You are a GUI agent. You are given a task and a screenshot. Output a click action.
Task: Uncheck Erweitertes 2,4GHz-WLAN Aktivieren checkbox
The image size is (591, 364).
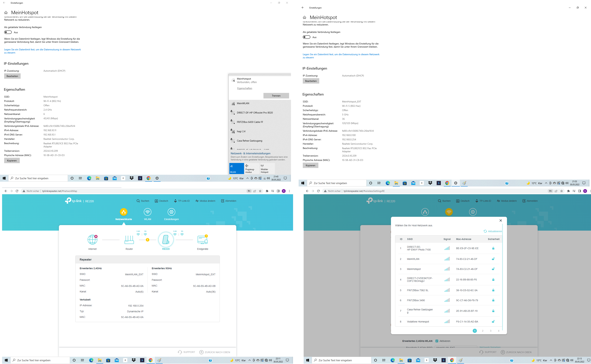pyautogui.click(x=437, y=341)
